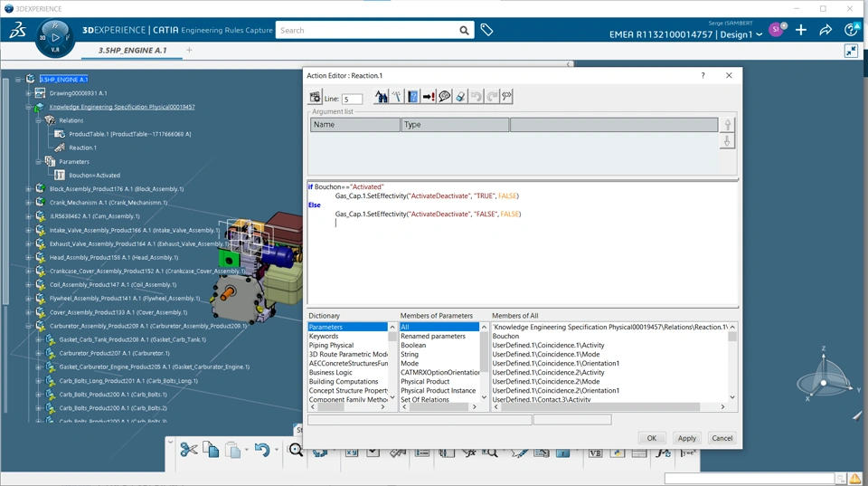Screen dimensions: 868x486
Task: Click the Copy icon in bottom toolbar
Action: coord(211,450)
